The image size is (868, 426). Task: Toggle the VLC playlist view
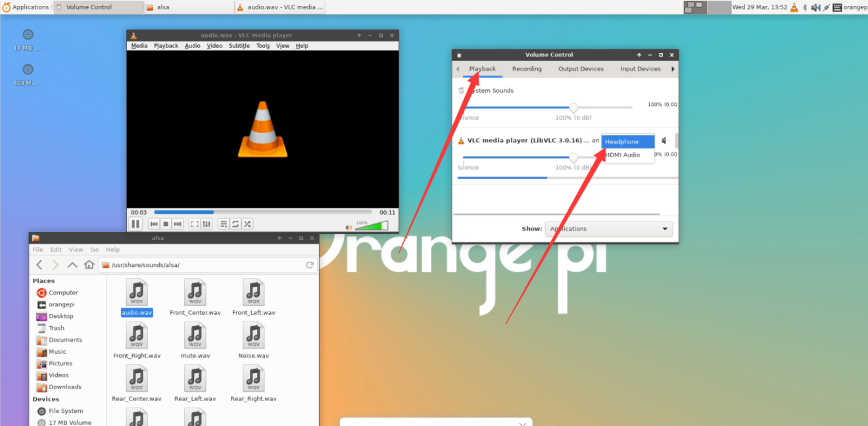coord(224,224)
